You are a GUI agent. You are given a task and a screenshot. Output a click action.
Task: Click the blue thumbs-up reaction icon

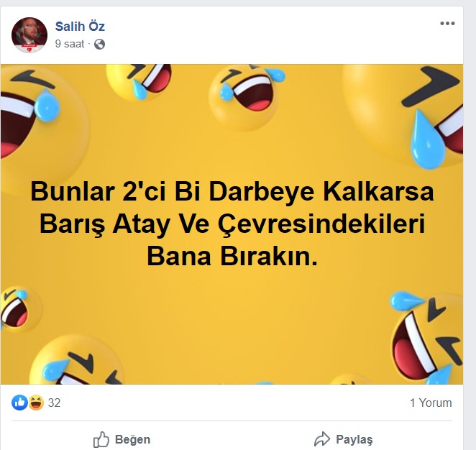coord(19,403)
